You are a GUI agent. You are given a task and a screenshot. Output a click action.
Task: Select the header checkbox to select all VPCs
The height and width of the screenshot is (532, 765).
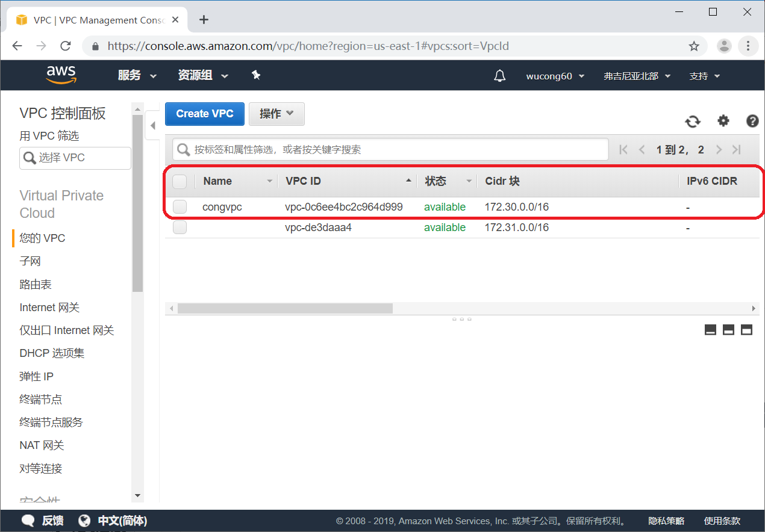point(179,181)
